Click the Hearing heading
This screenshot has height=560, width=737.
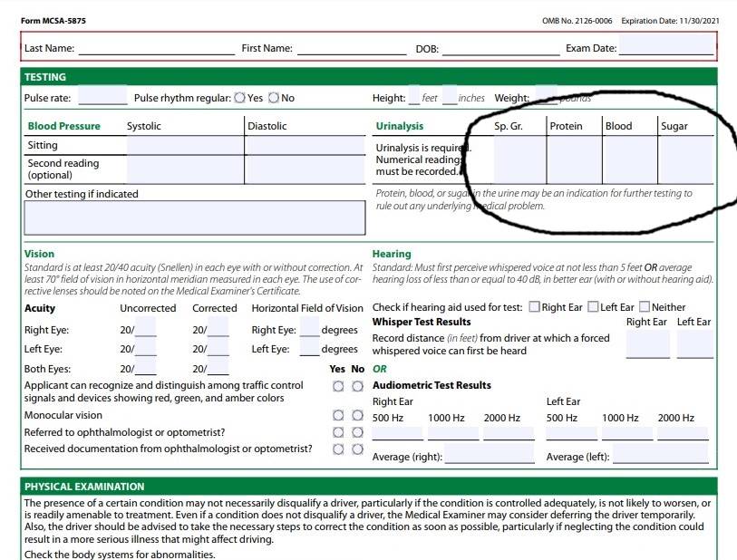(392, 254)
